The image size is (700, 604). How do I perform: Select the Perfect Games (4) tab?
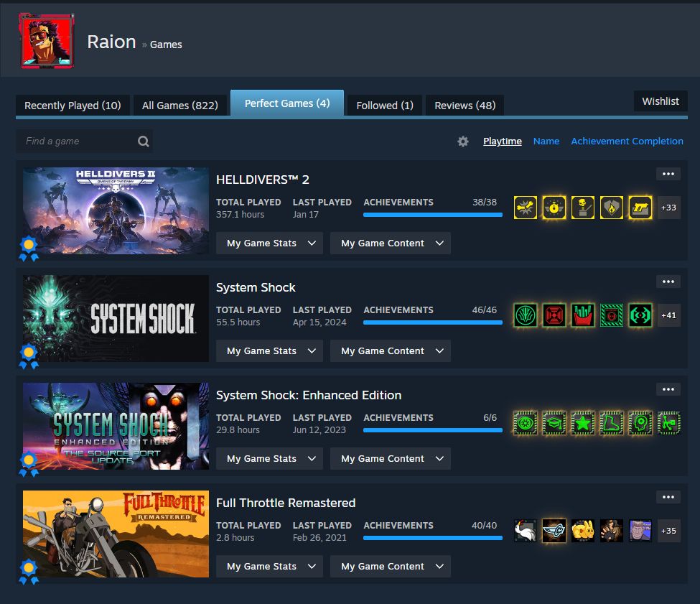pos(287,103)
